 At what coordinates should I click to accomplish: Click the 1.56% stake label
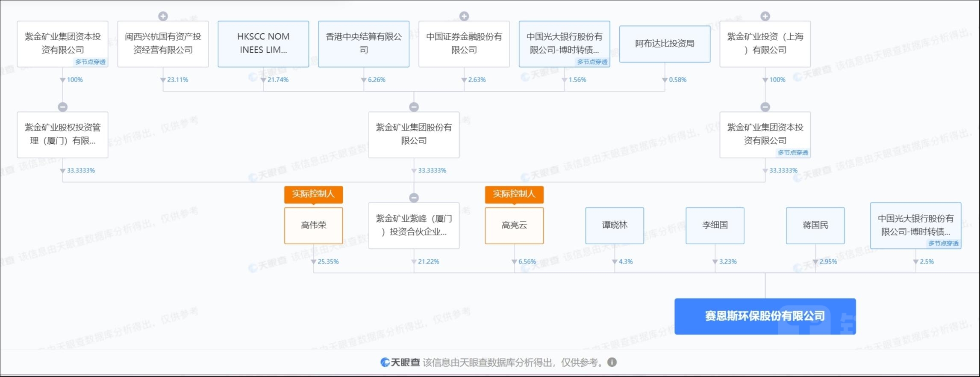577,80
